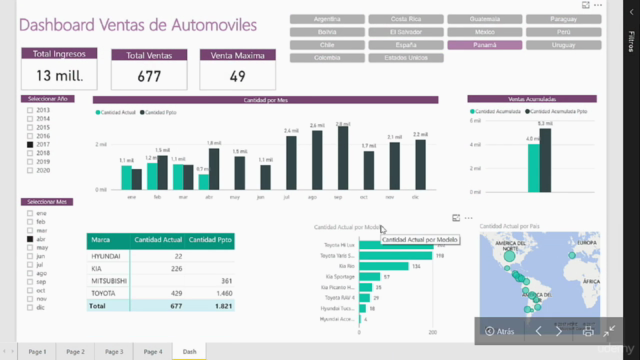Click Cantidad Actual legend swatch

[98, 112]
